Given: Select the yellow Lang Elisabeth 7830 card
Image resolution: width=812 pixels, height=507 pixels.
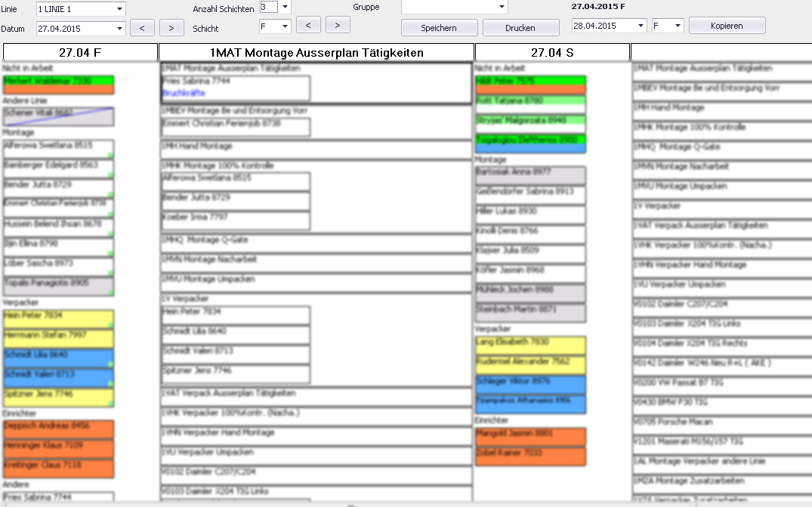Looking at the screenshot, I should pyautogui.click(x=531, y=346).
